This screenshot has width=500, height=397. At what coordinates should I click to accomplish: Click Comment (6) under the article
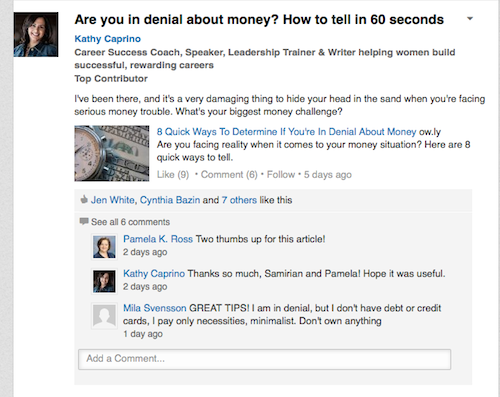229,175
